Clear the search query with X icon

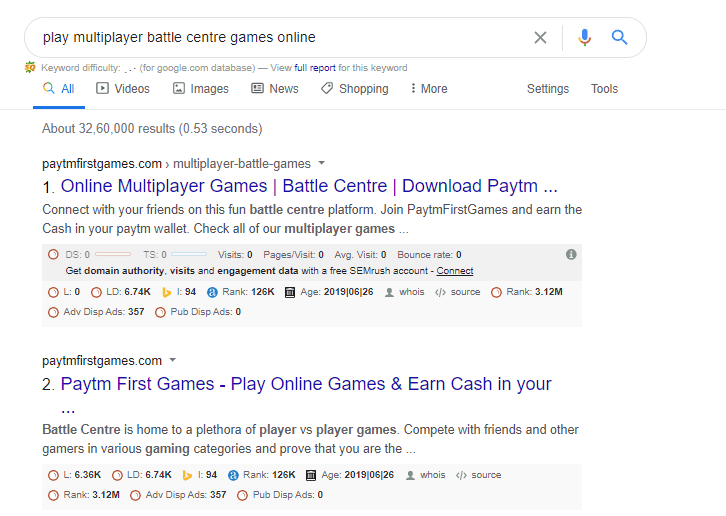[540, 38]
